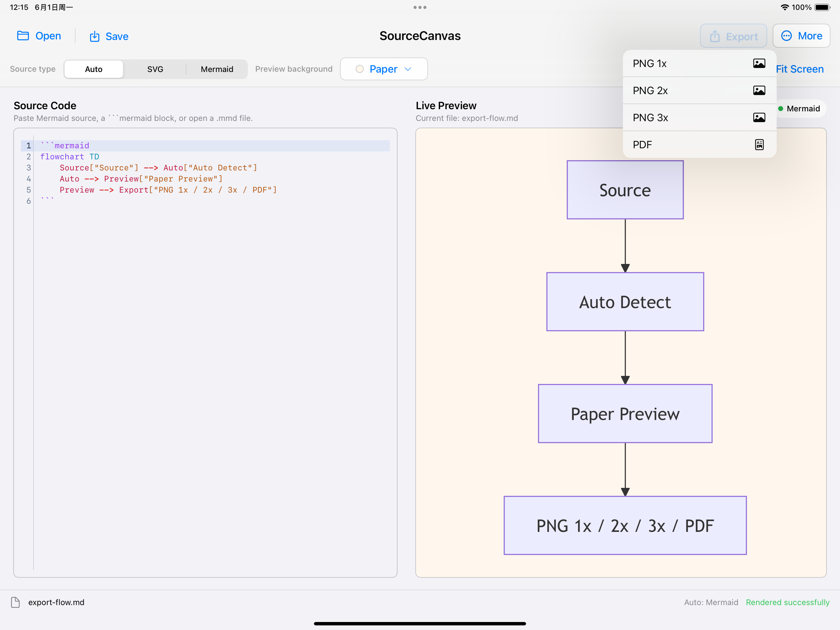Viewport: 840px width, 630px height.
Task: Click code line 3 with Source --> Auto
Action: coord(158,168)
